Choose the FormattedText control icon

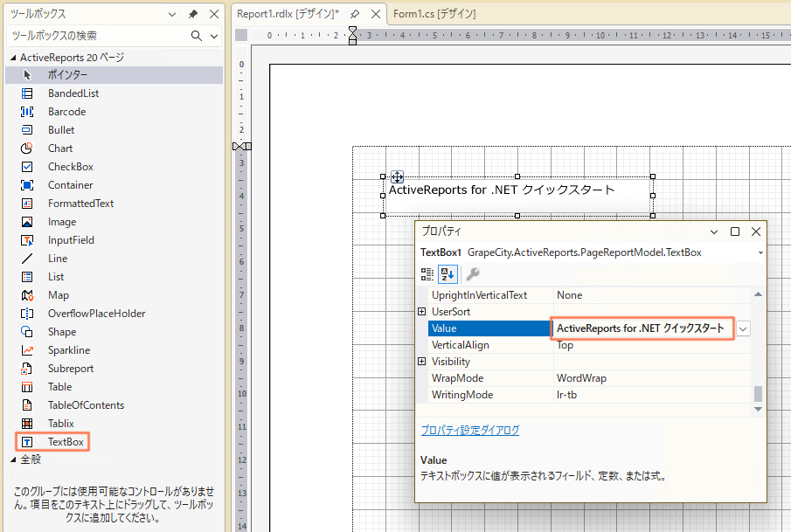(27, 204)
